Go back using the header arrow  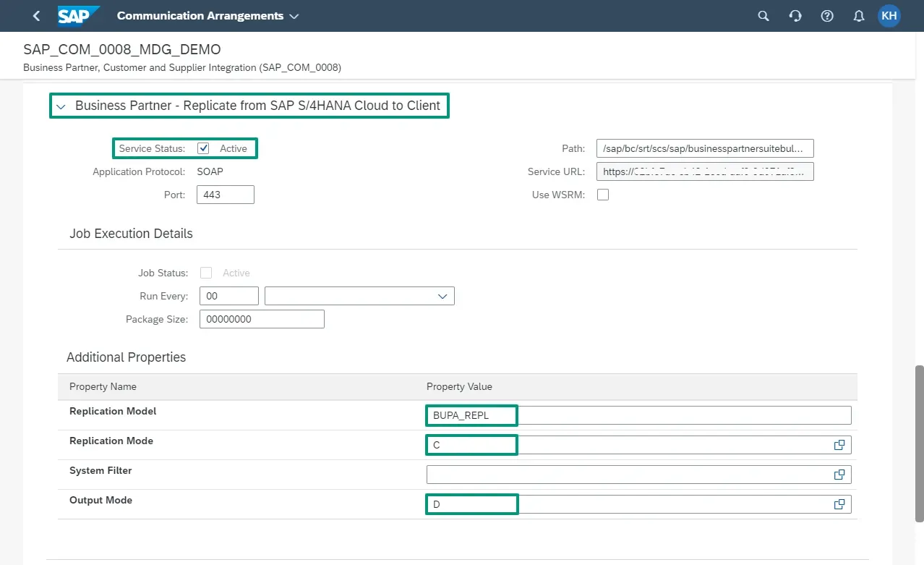click(x=37, y=16)
